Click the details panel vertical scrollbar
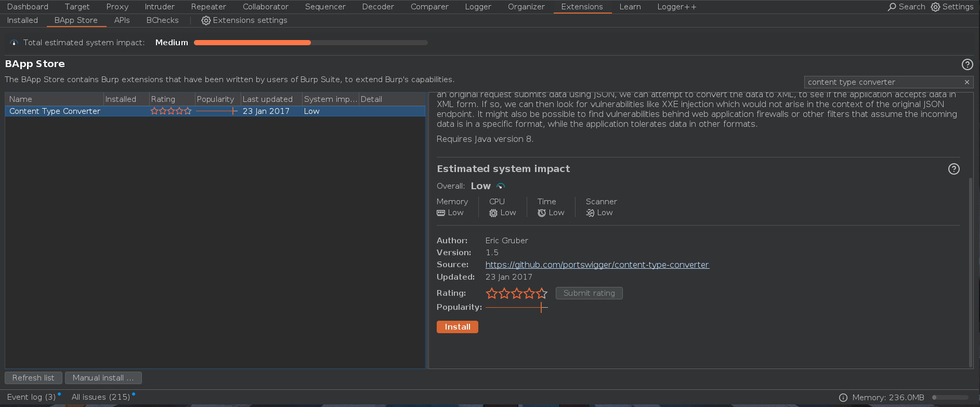Screen dimensions: 980x407 point(970,273)
